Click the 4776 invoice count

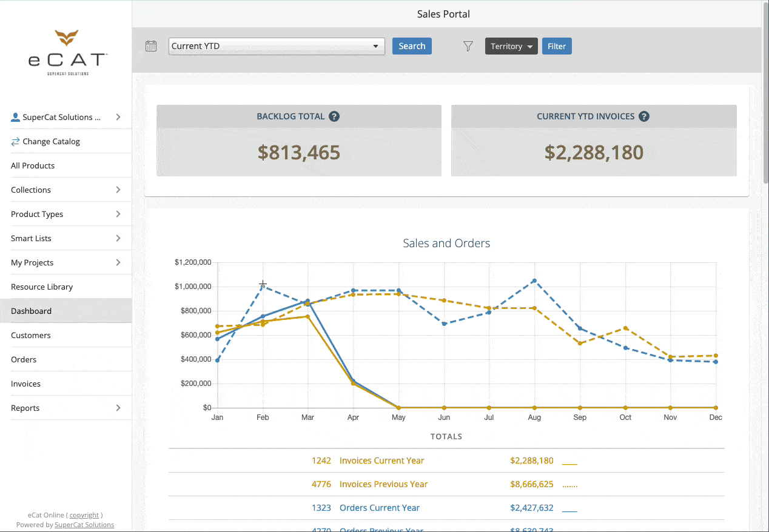(321, 484)
